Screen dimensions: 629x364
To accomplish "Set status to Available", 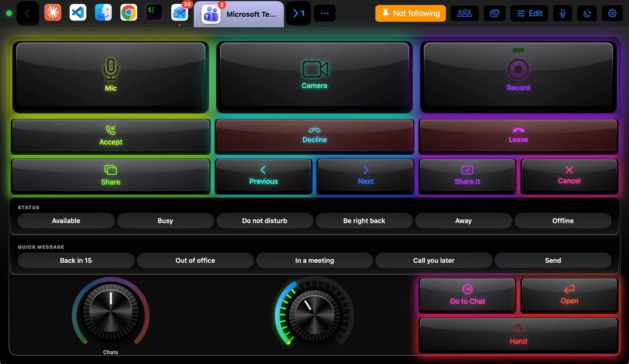I will pos(66,220).
